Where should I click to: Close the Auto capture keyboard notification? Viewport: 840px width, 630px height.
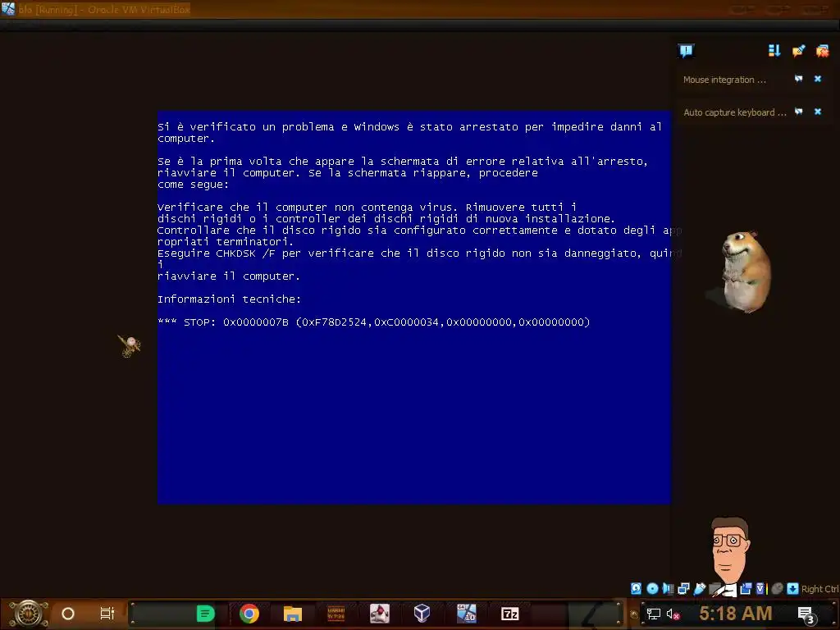818,112
